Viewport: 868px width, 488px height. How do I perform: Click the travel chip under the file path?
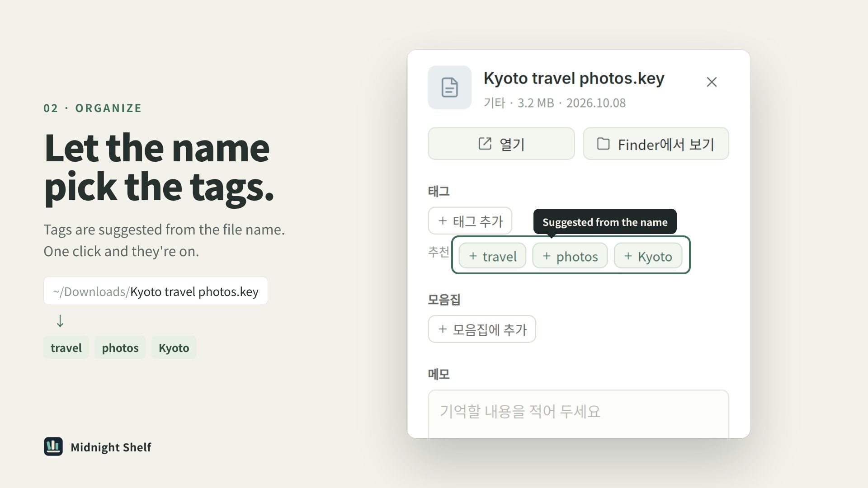click(x=66, y=347)
